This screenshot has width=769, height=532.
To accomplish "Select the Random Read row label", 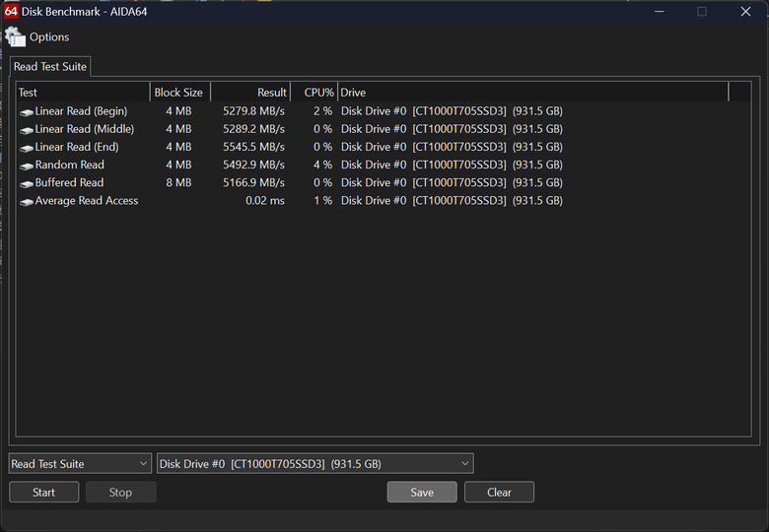I will coord(69,165).
